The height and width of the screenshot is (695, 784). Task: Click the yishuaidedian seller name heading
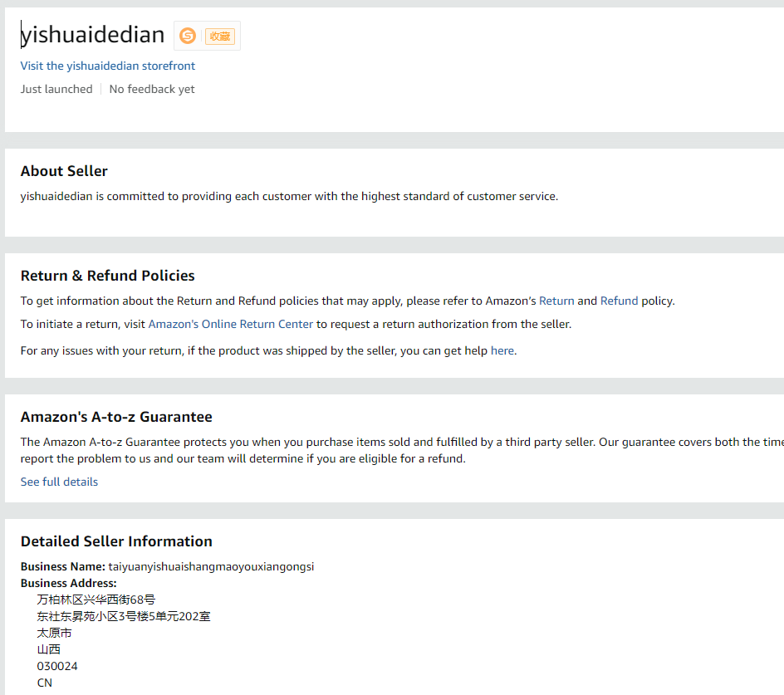click(93, 35)
